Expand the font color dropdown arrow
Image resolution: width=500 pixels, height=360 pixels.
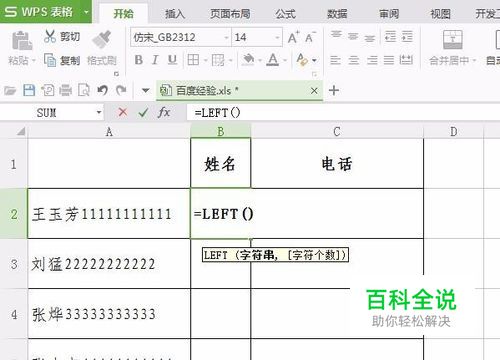tap(285, 61)
